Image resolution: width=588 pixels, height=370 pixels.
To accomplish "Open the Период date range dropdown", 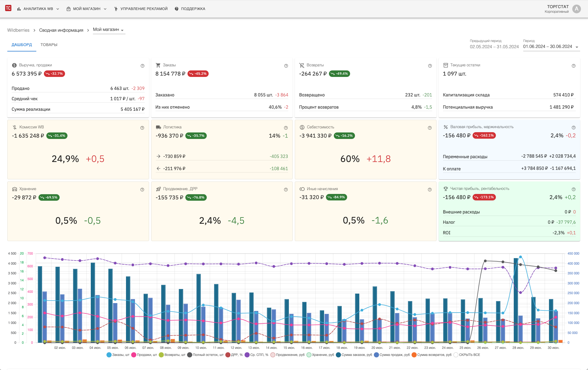I will 551,47.
